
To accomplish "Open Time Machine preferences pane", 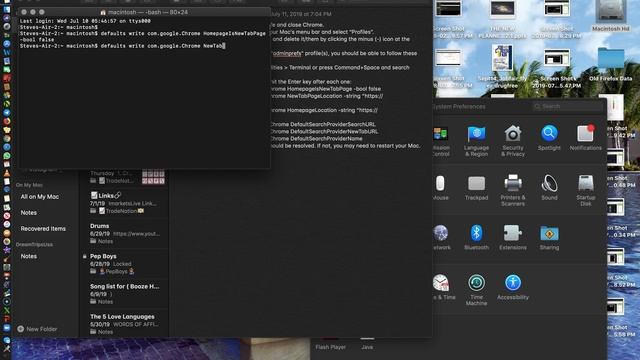I will tap(476, 290).
